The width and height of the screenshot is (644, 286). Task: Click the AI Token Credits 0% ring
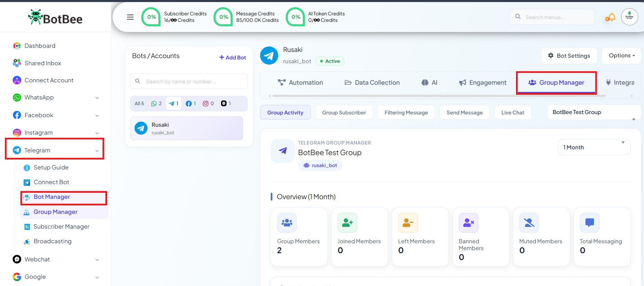tap(295, 17)
